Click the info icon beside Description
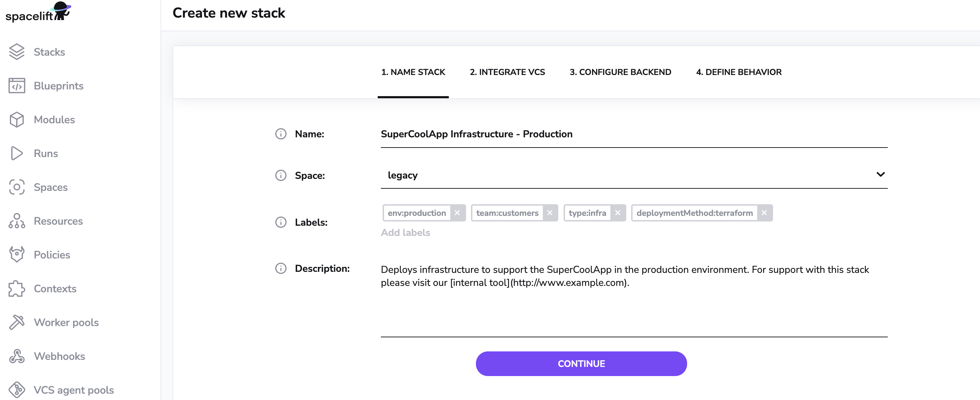This screenshot has height=400, width=980. click(x=281, y=269)
